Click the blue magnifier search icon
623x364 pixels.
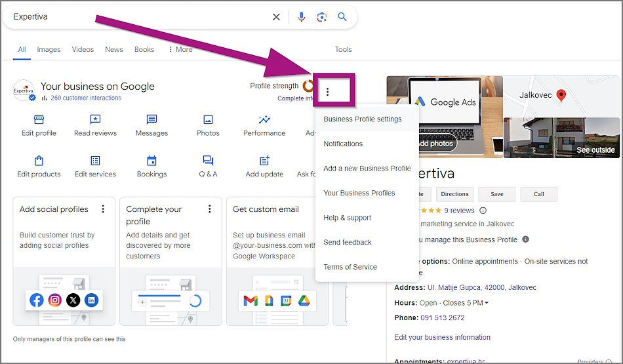[x=342, y=16]
